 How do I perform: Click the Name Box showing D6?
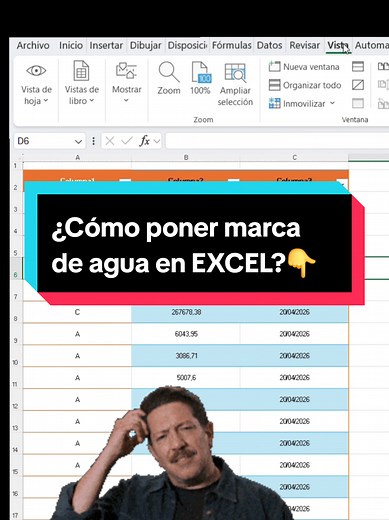[x=43, y=141]
